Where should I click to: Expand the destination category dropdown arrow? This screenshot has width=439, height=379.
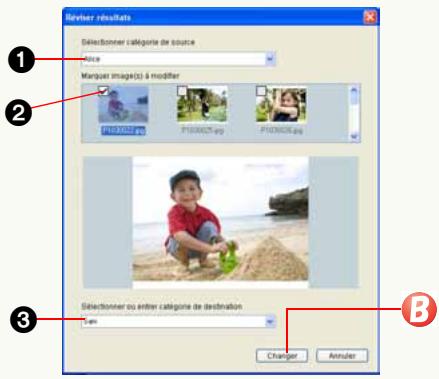[x=270, y=322]
